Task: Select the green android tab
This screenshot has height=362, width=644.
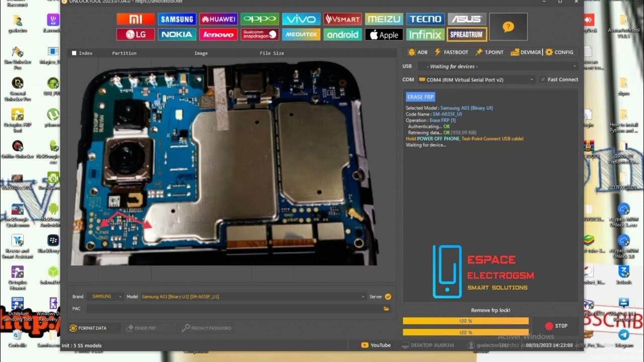Action: coord(343,34)
